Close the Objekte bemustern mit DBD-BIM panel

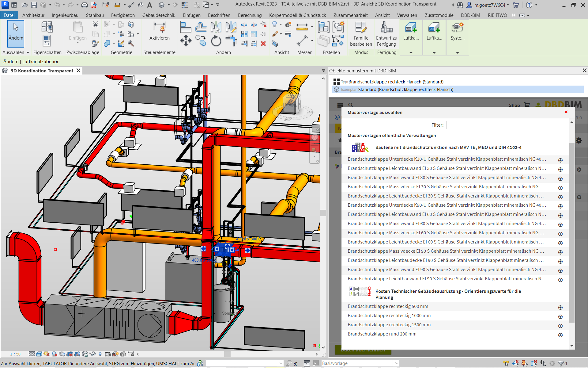point(584,71)
